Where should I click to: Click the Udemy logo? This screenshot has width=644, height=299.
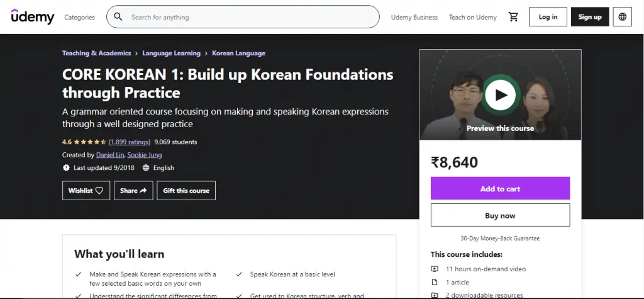33,17
